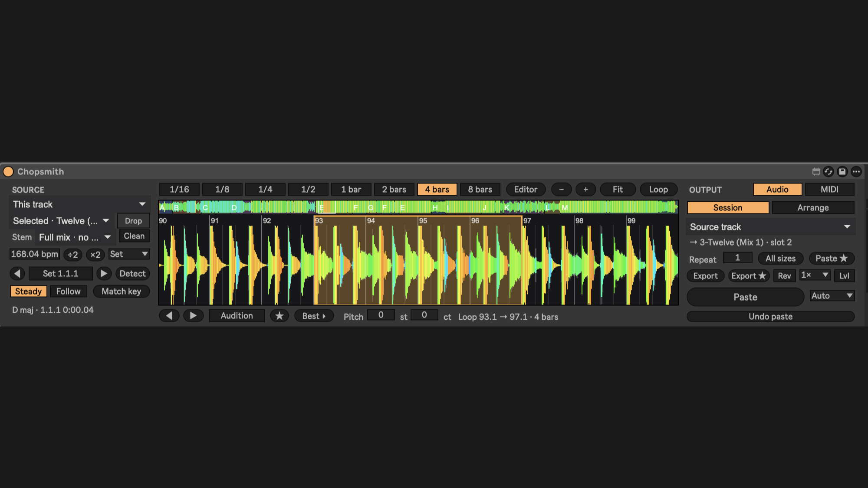The height and width of the screenshot is (488, 868).
Task: Click the Repeat count field
Action: [x=737, y=258]
